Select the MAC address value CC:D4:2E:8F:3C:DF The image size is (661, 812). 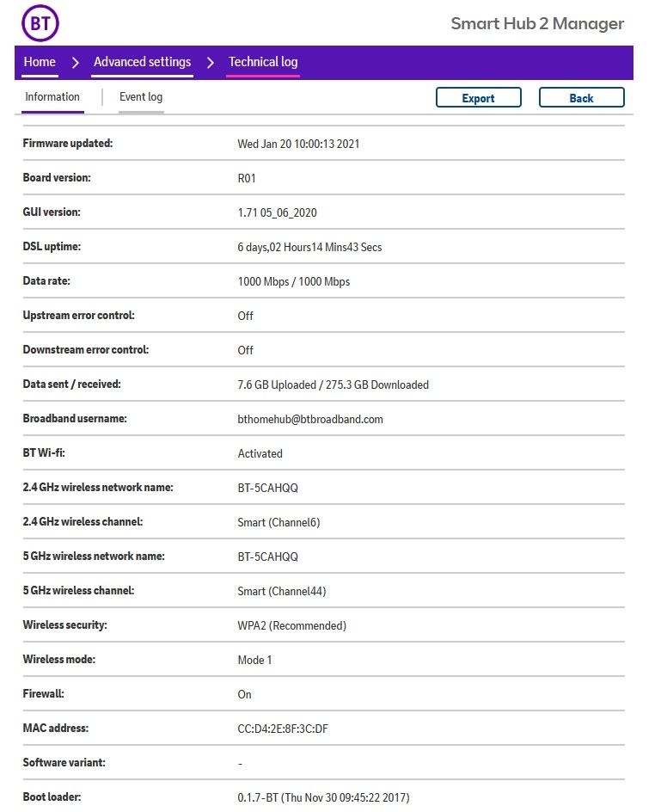click(x=283, y=729)
